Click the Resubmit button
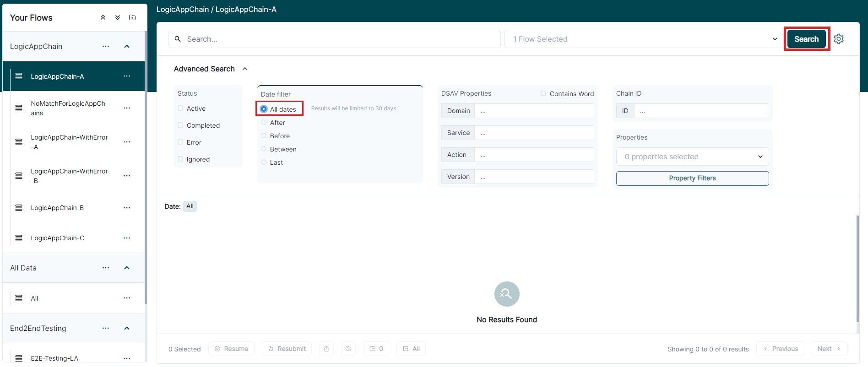Image resolution: width=868 pixels, height=367 pixels. pos(287,349)
